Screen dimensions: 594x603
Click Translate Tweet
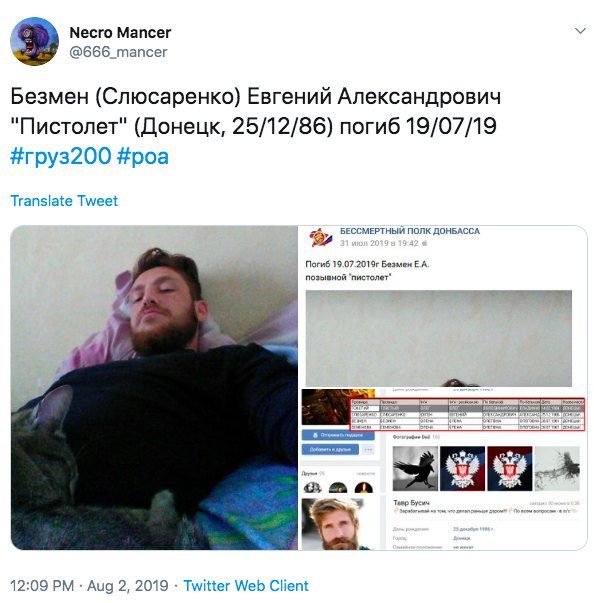[64, 201]
